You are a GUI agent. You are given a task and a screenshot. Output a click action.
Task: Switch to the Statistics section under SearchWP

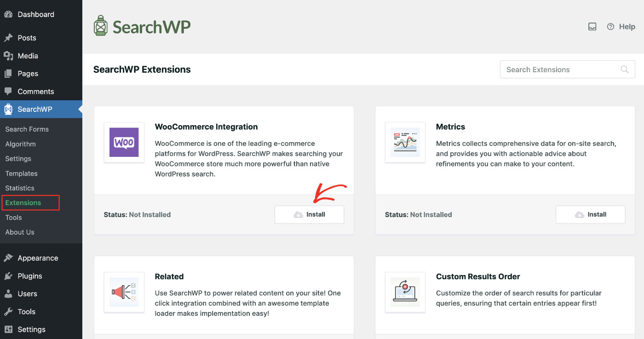click(x=20, y=188)
